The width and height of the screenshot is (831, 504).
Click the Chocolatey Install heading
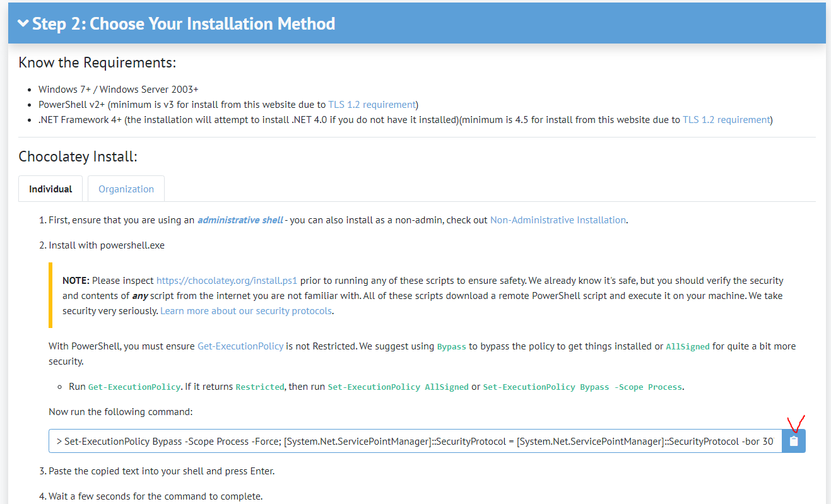[78, 156]
